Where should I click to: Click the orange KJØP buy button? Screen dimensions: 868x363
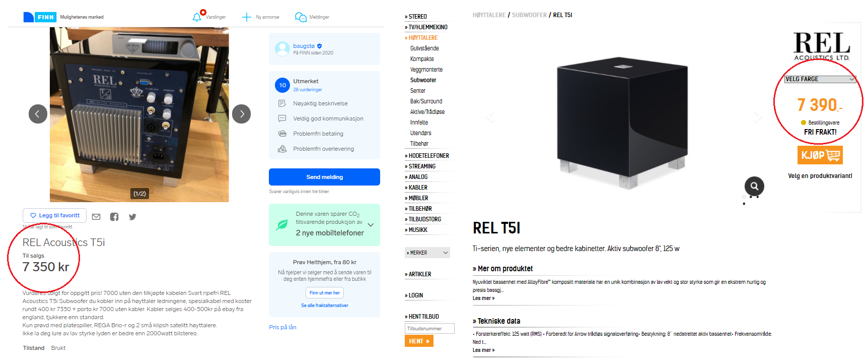pos(820,155)
